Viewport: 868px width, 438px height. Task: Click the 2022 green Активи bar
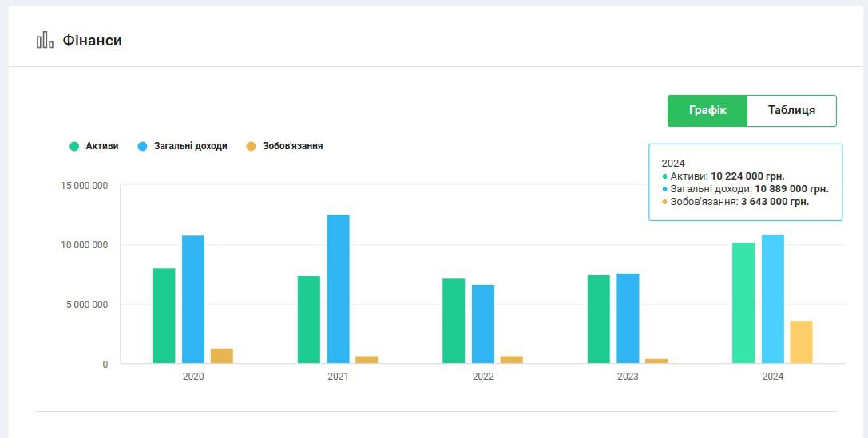[x=454, y=321]
